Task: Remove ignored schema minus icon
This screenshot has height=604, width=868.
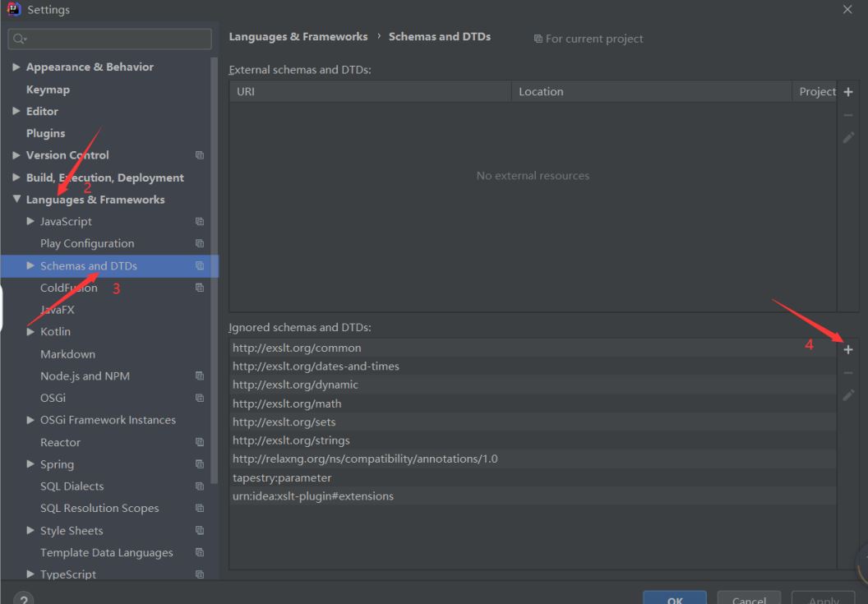Action: click(848, 372)
